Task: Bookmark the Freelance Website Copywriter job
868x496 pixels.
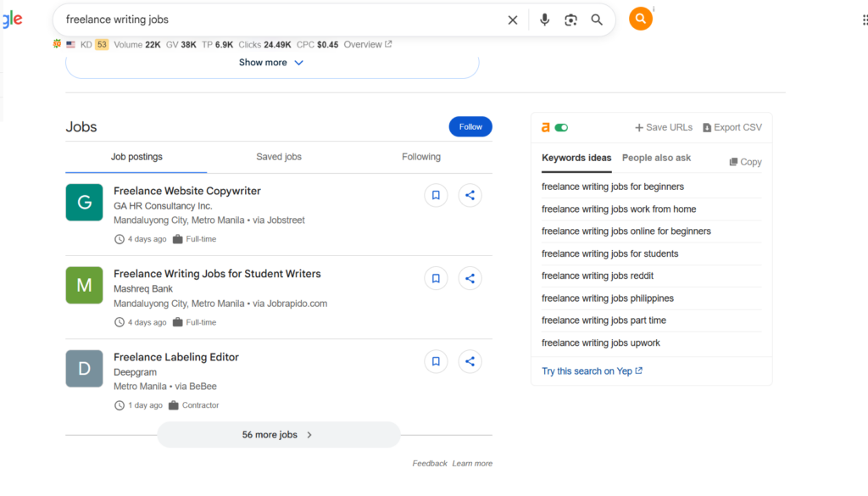Action: pos(436,195)
